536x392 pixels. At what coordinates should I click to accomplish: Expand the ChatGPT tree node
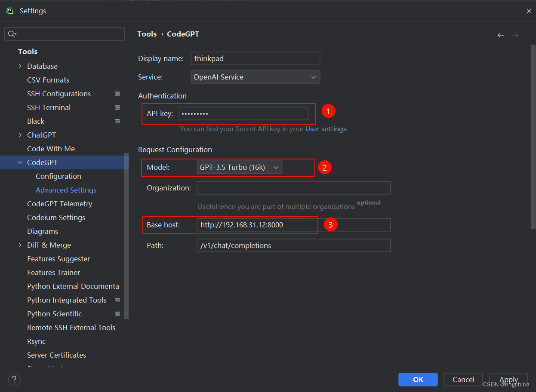(x=20, y=135)
